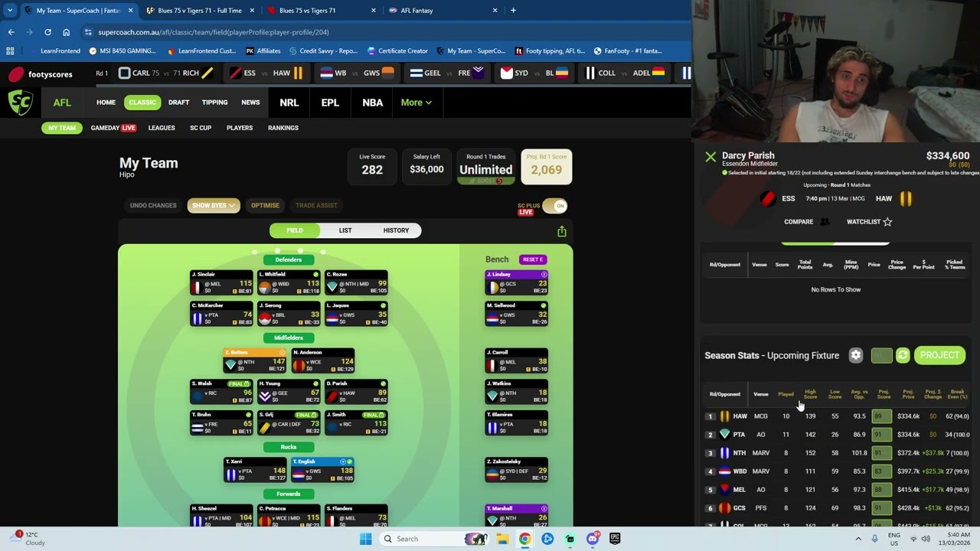This screenshot has width=980, height=551.
Task: Open the SC Cup sub-tab
Action: pos(201,128)
